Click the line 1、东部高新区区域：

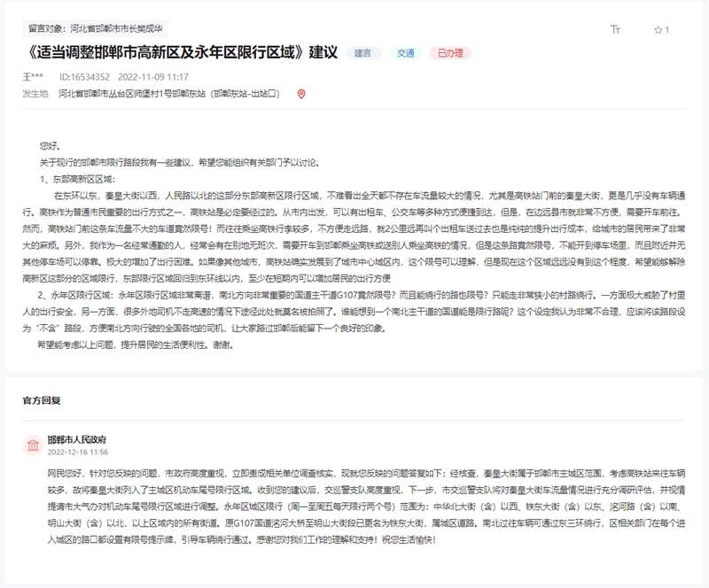(x=78, y=180)
